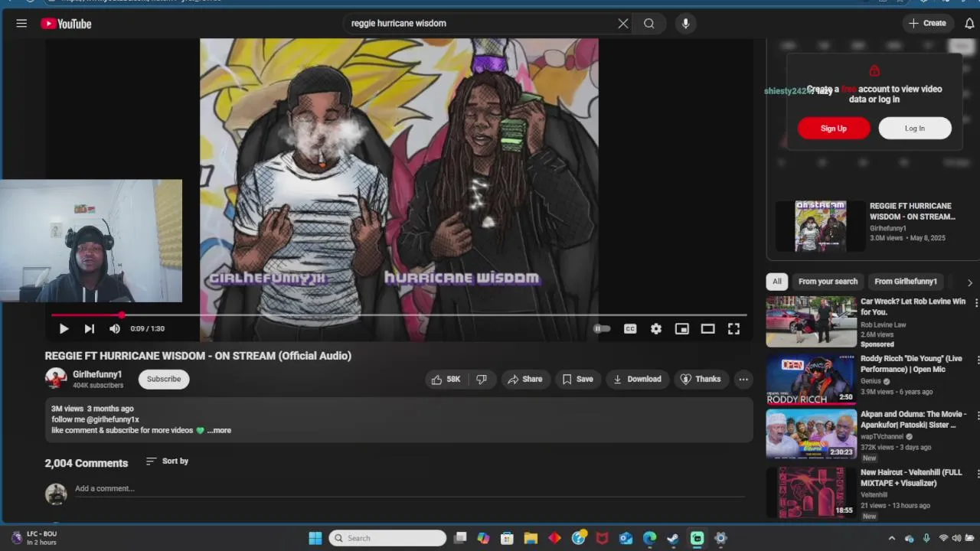Viewport: 980px width, 551px height.
Task: Toggle the autoplay switch
Action: point(602,329)
